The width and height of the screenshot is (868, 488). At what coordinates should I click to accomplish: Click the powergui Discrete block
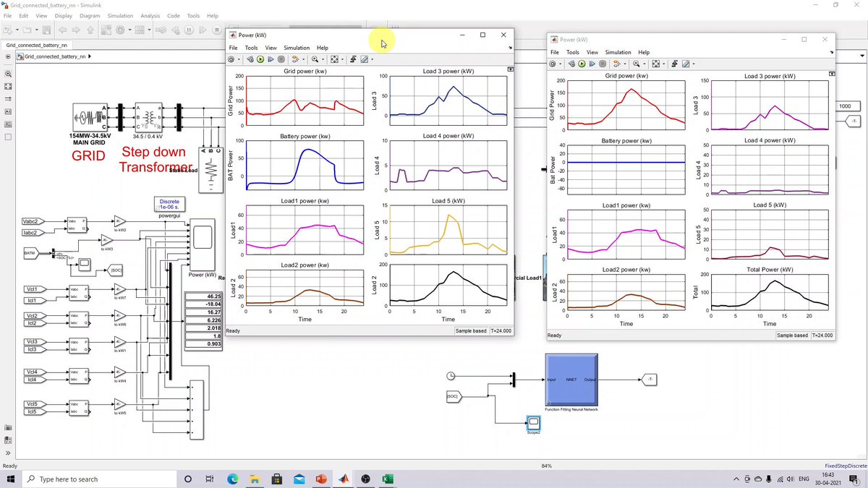coord(169,205)
